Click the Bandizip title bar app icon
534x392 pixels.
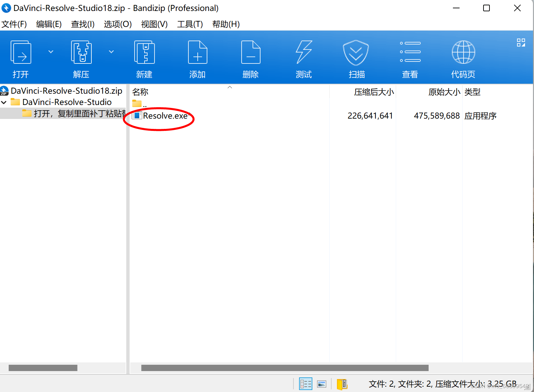tap(6, 8)
